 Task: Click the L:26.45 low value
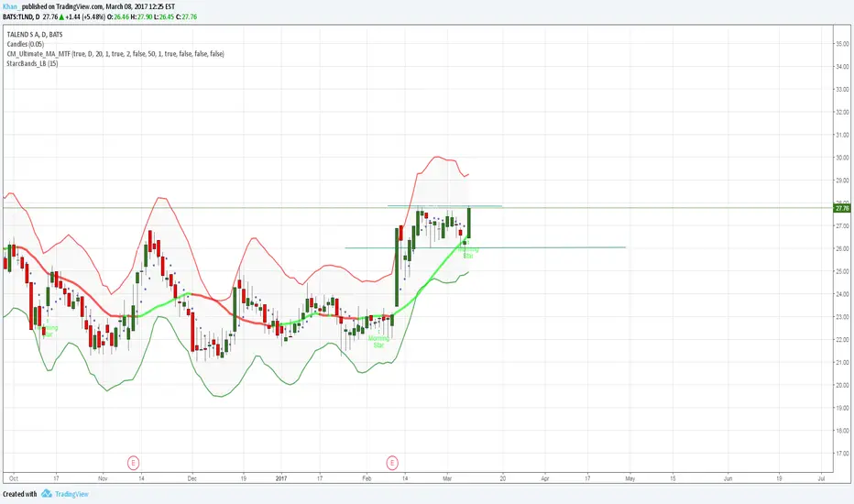[x=163, y=16]
